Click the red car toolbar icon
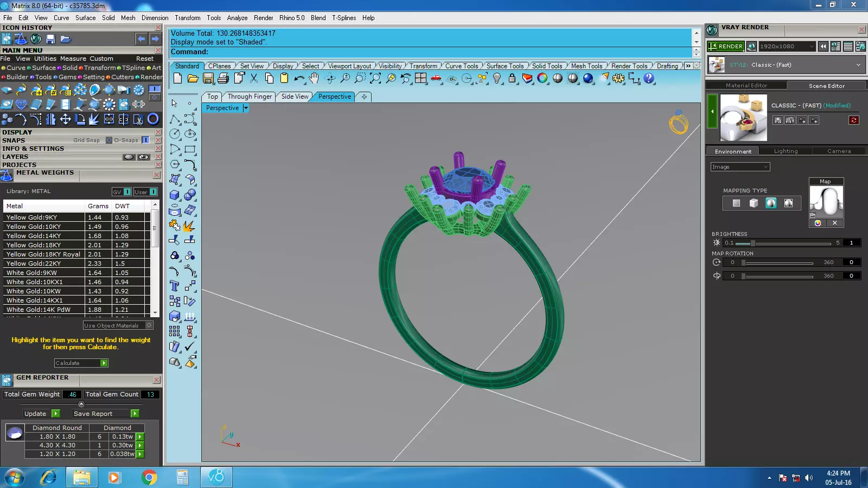 pos(436,79)
